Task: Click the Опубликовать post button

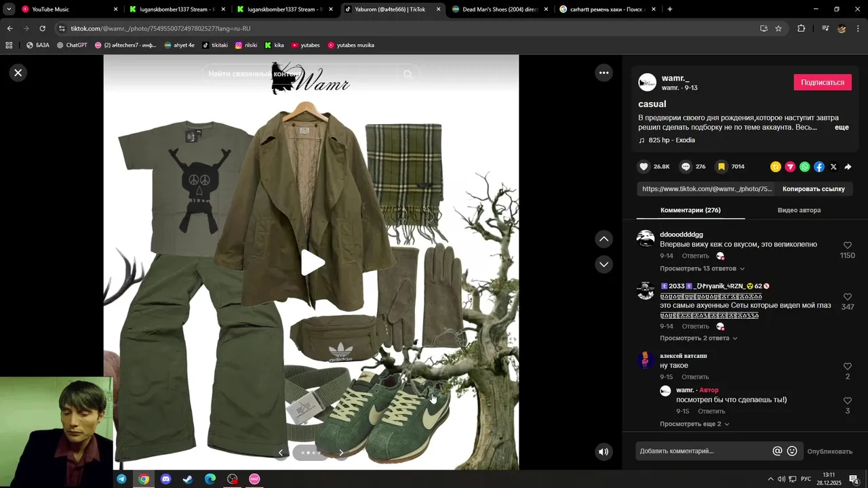Action: point(829,451)
